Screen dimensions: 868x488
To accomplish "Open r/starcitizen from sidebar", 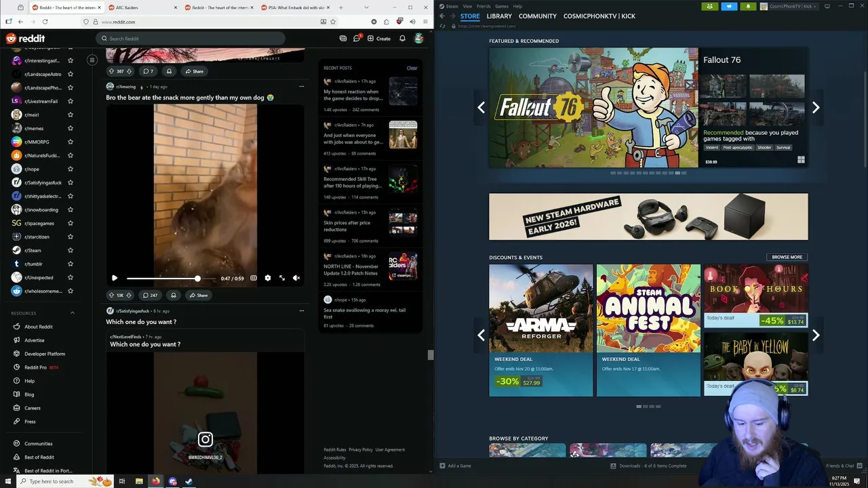I will click(37, 237).
